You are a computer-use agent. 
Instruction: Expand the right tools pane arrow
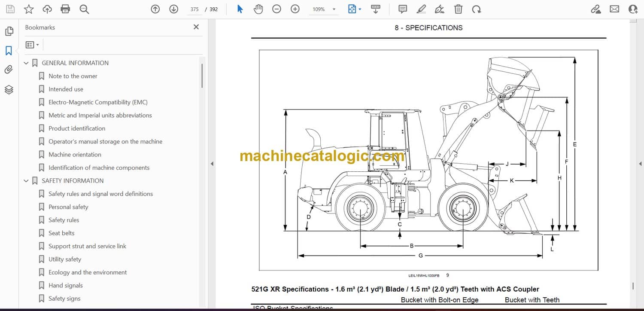coord(640,164)
